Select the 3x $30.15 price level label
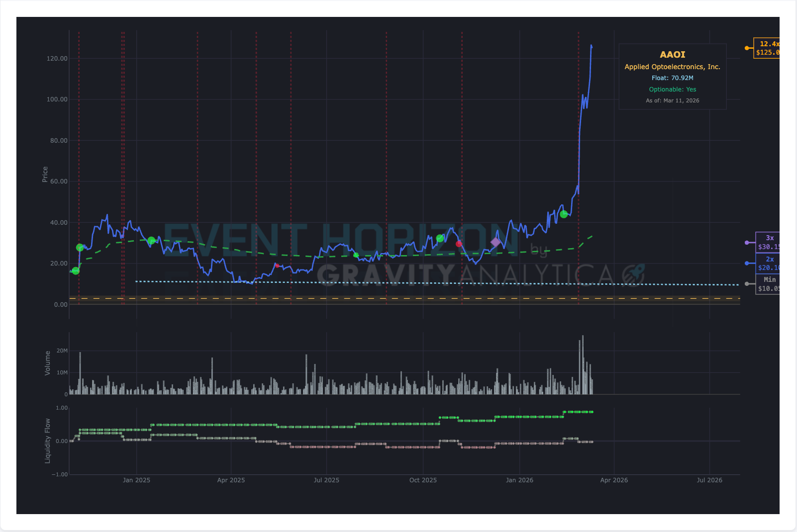The height and width of the screenshot is (532, 797). coord(768,243)
